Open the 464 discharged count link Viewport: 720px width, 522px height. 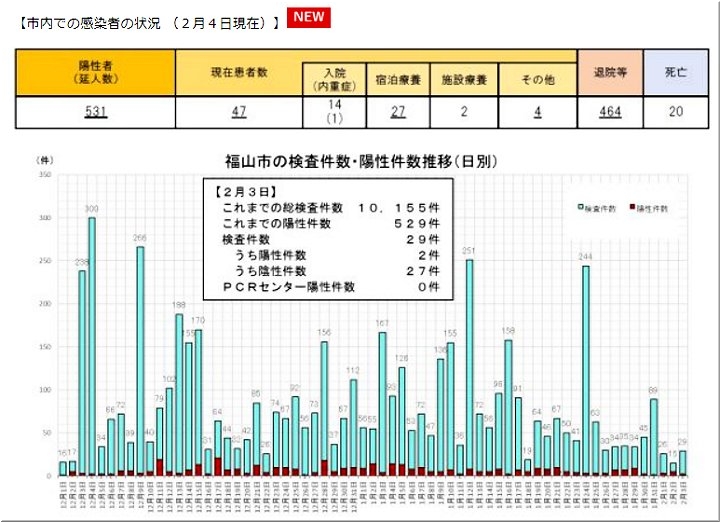point(609,111)
